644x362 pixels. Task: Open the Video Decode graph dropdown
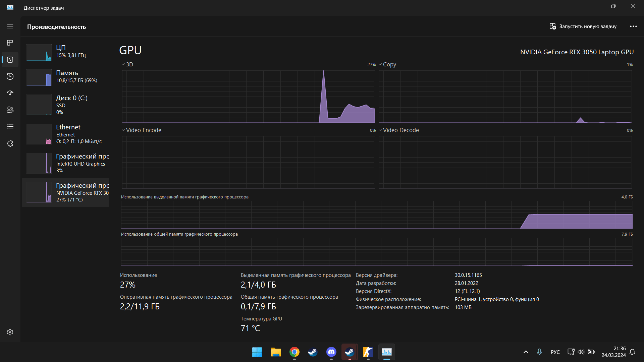398,130
